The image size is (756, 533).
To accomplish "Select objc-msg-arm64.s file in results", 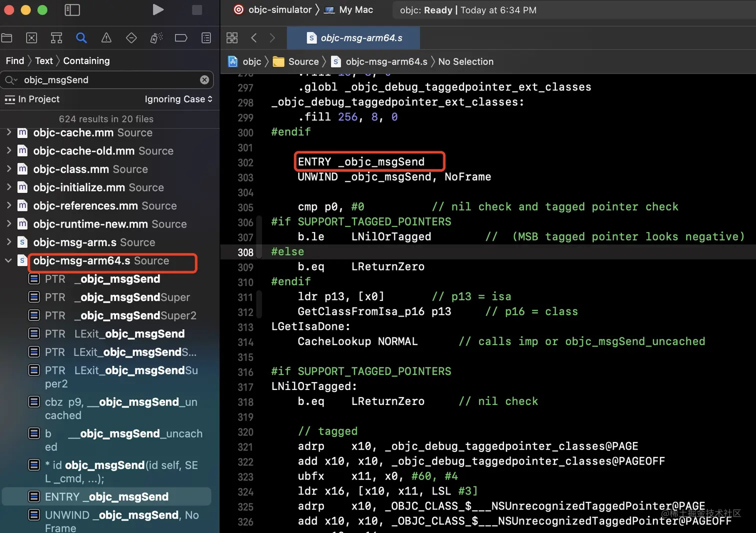I will (x=93, y=260).
